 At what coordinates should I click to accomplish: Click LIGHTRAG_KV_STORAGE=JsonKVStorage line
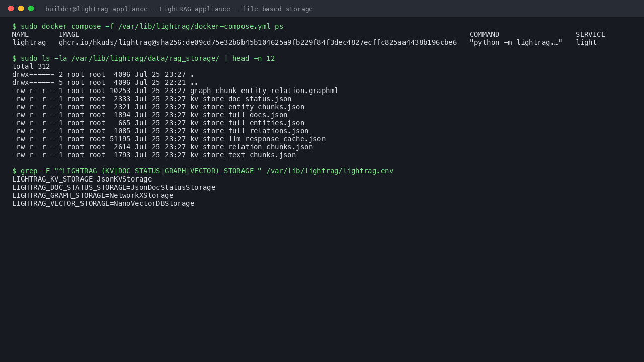pos(82,179)
